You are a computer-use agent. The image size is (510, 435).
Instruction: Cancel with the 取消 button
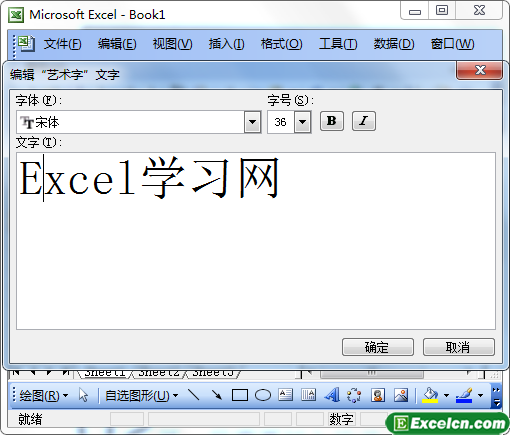point(459,347)
